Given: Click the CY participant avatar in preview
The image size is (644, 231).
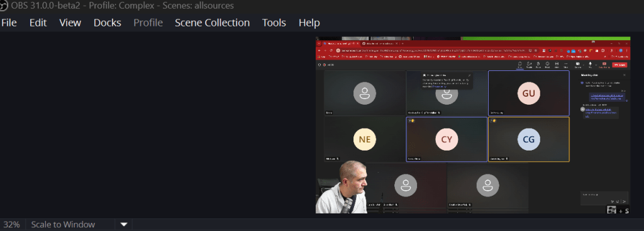Looking at the screenshot, I should (x=447, y=139).
